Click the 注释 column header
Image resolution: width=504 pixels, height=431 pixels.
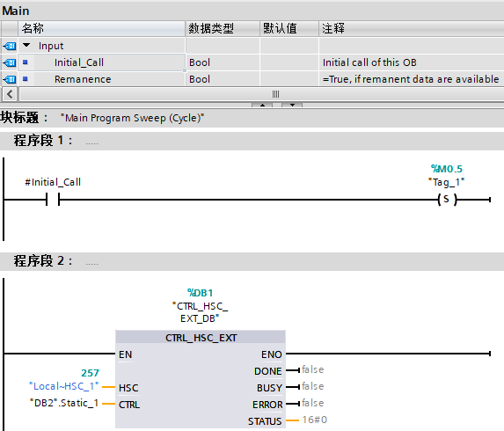tap(412, 29)
